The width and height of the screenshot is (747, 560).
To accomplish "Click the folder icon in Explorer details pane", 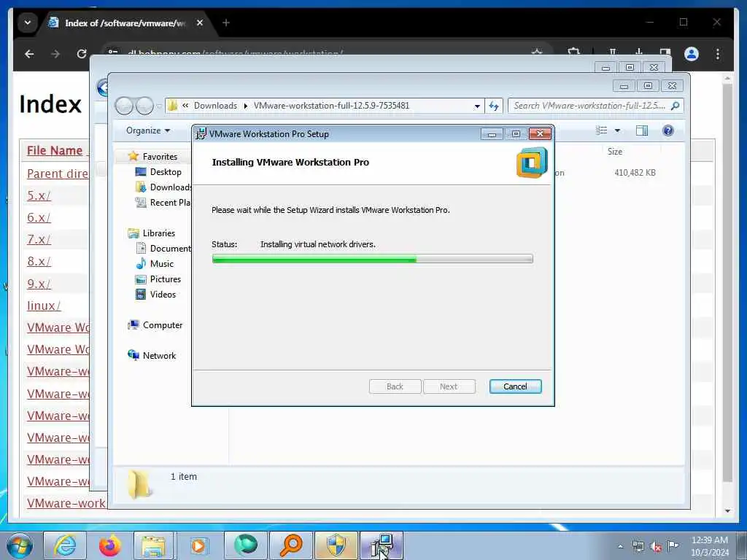I will click(139, 483).
